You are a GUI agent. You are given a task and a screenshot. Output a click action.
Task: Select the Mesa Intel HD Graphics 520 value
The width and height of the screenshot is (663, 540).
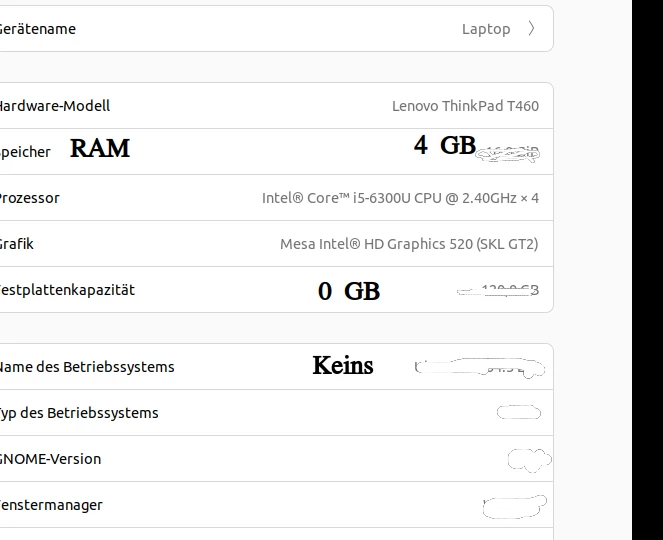409,244
